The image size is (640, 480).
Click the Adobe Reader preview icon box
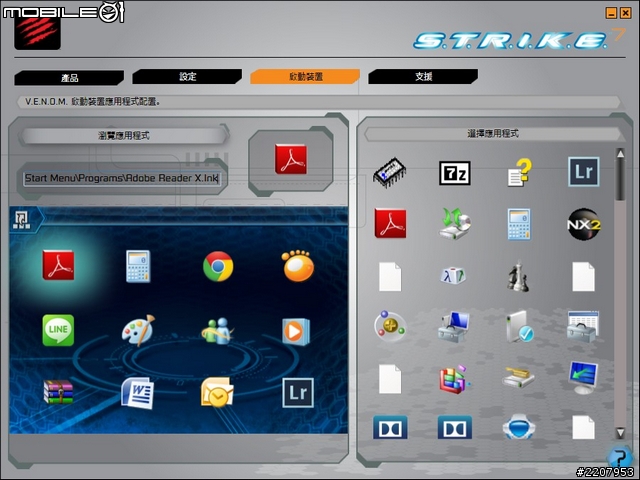(291, 160)
